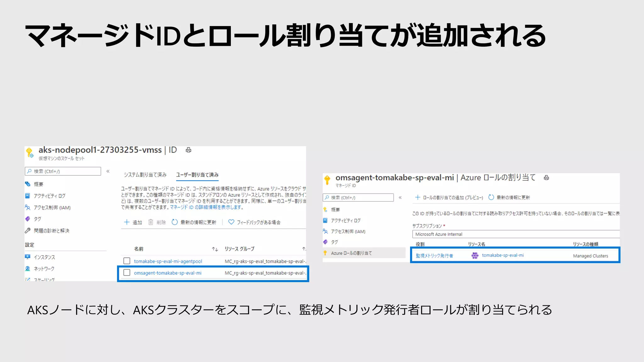Image resolution: width=644 pixels, height=362 pixels.
Task: Switch to システム割り当て済み tab
Action: (145, 175)
